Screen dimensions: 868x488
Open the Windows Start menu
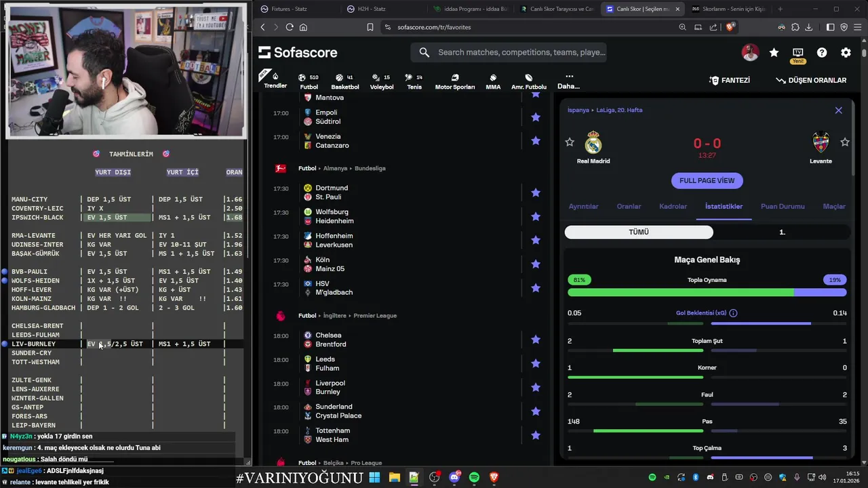pos(374,478)
